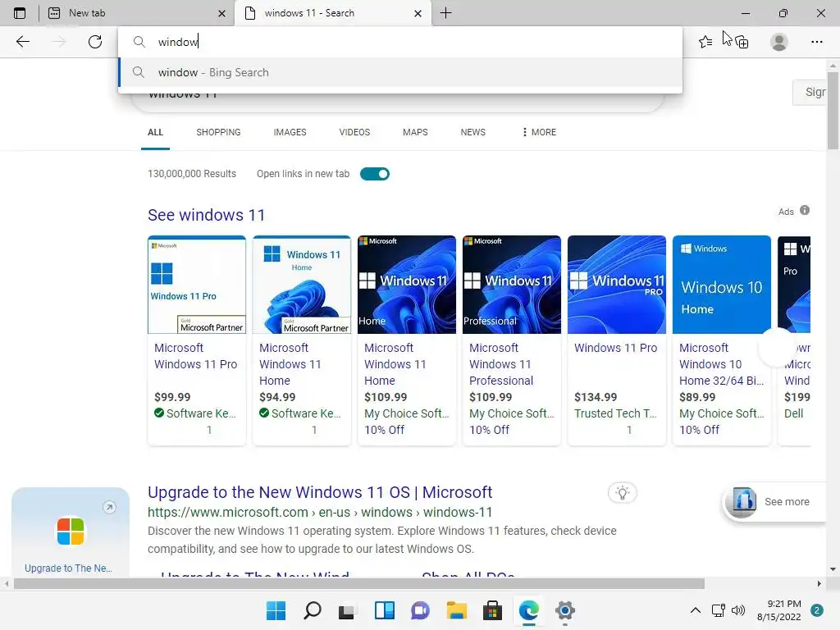Click the lightbulb insights icon beside result
840x630 pixels.
[x=623, y=493]
